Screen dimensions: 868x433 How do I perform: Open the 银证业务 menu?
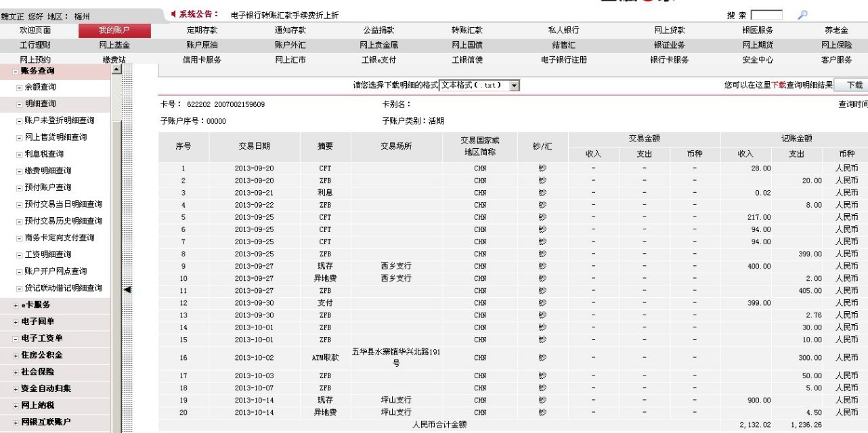point(670,45)
